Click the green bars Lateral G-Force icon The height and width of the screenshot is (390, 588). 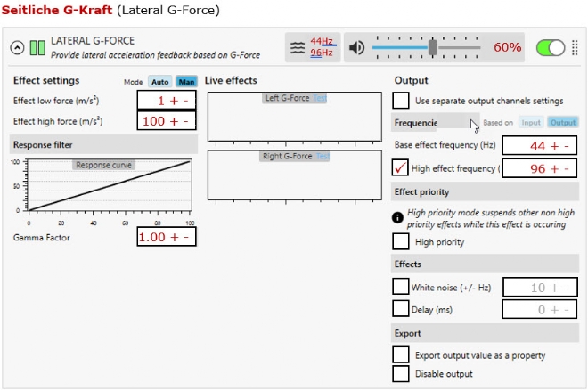pos(37,47)
